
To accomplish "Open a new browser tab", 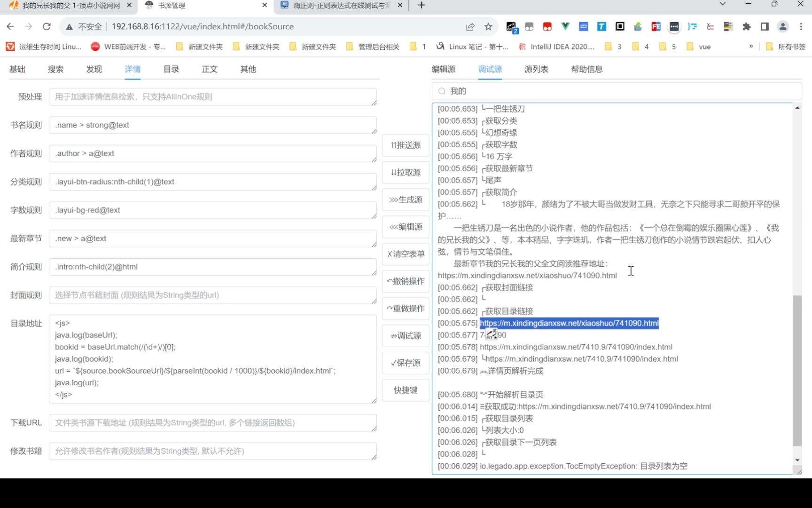I will point(422,5).
